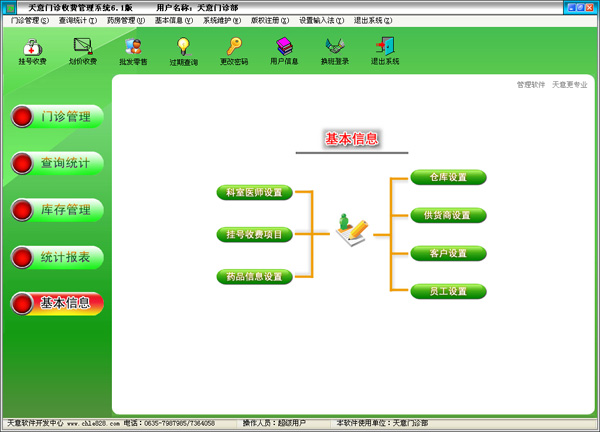Open 药品信息设置 in the diagram
This screenshot has width=600, height=432.
click(253, 277)
